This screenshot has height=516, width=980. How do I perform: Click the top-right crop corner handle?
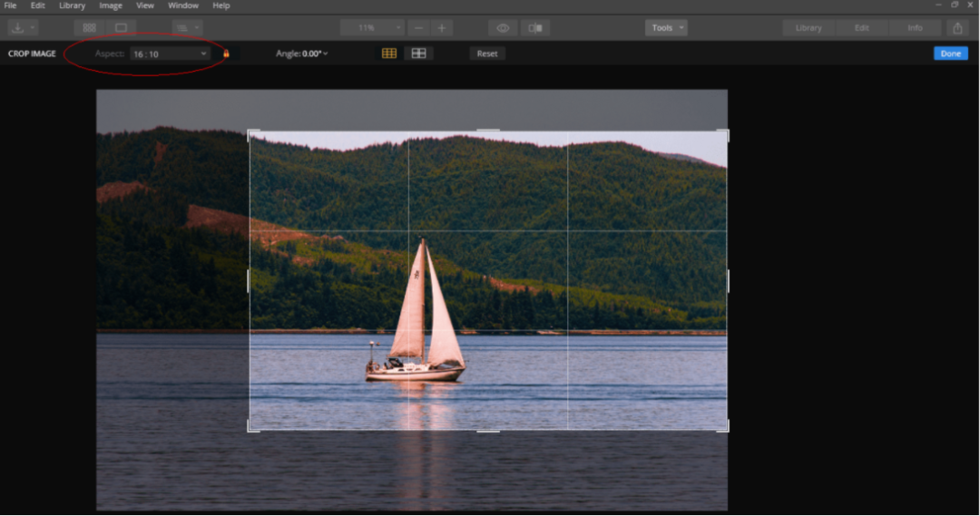click(724, 133)
